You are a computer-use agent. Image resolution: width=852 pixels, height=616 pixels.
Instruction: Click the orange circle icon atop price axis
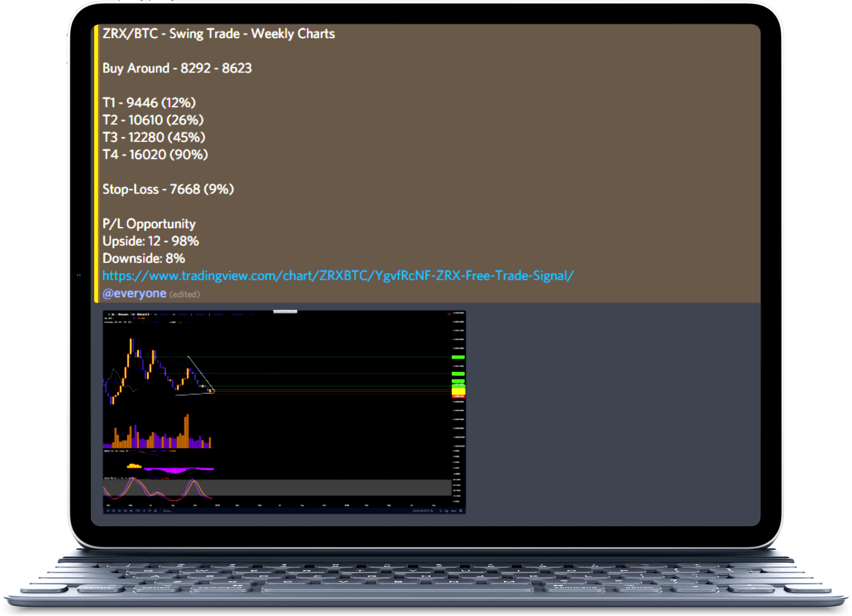click(449, 314)
